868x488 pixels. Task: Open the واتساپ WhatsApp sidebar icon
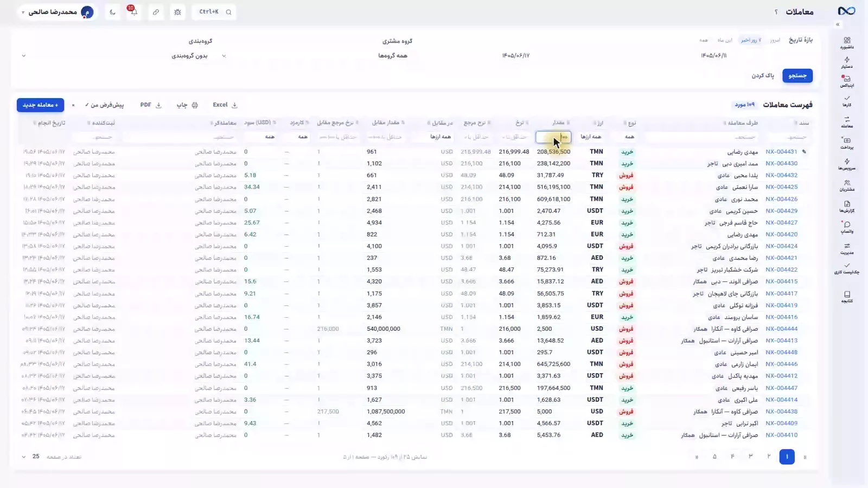[847, 227]
